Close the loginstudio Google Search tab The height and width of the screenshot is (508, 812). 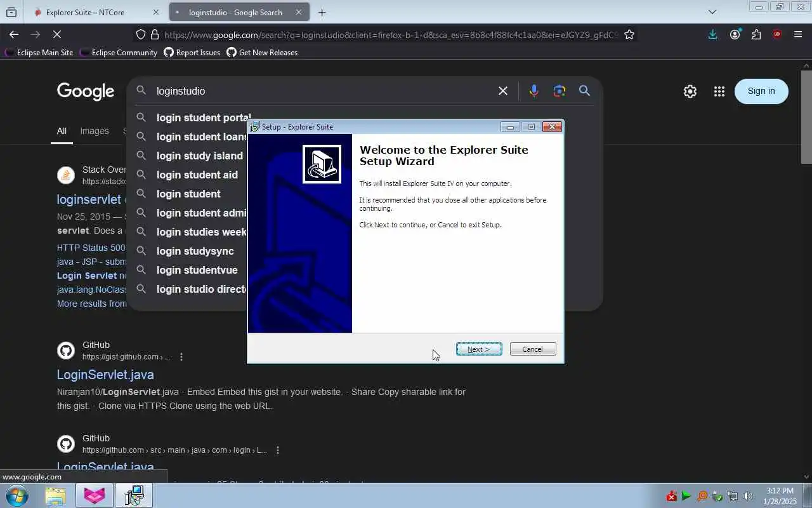[299, 12]
